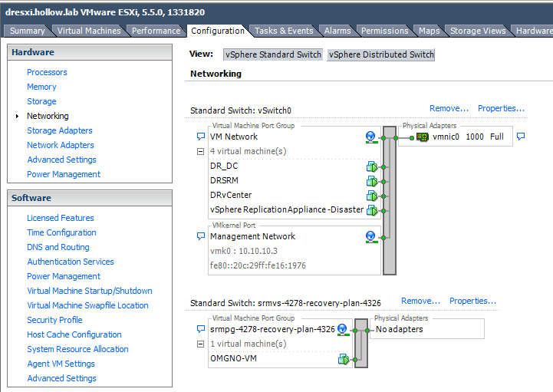This screenshot has width=553, height=392.
Task: Select the vSphere Standard Switch view
Action: tap(272, 54)
